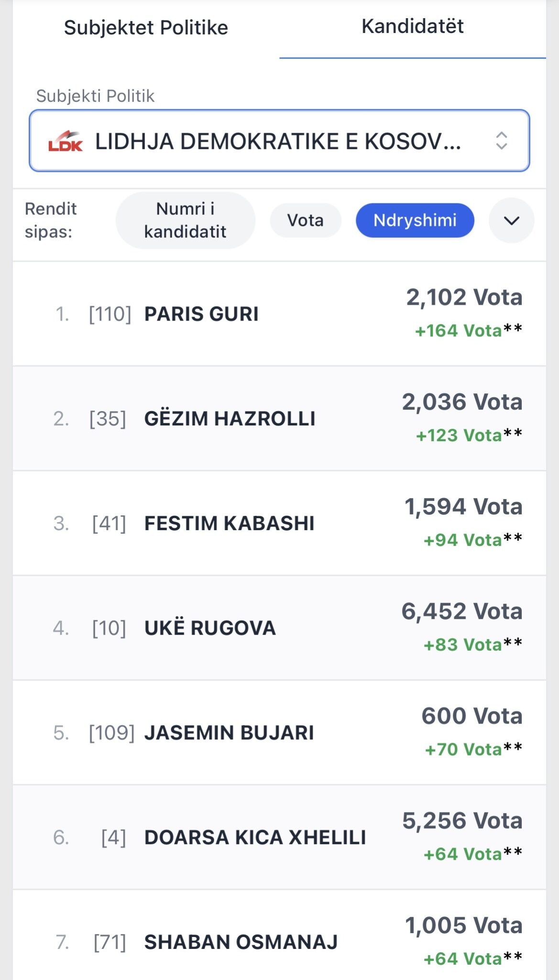
Task: Click Doarsa Kica Xhelili row
Action: point(255,838)
